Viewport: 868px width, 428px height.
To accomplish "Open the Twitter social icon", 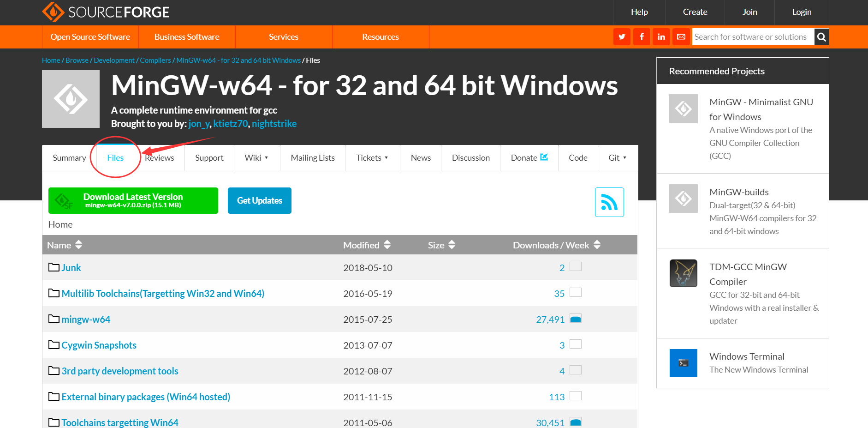I will click(622, 37).
